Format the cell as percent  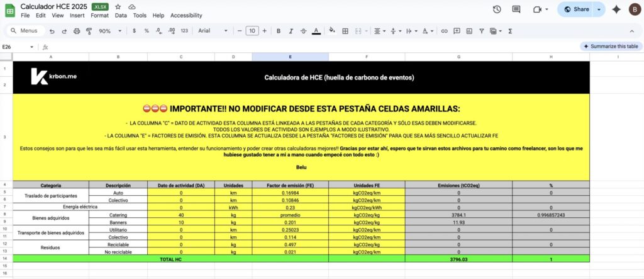click(147, 31)
